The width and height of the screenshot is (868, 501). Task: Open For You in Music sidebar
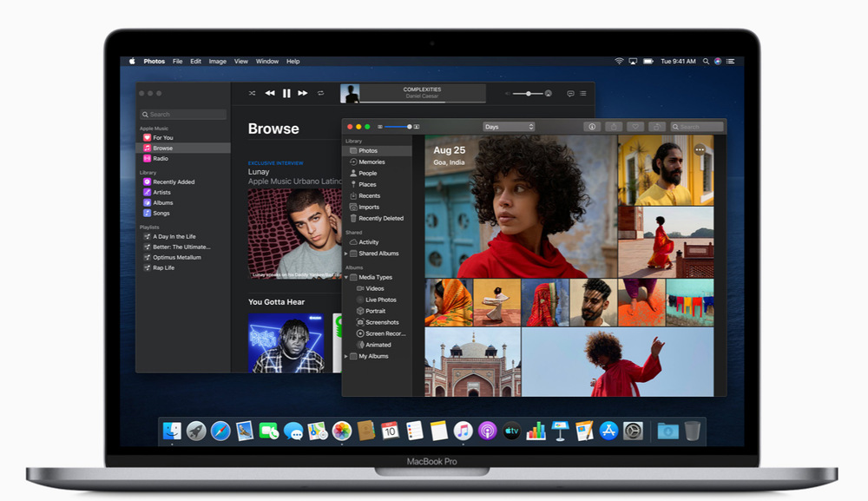tap(183, 137)
